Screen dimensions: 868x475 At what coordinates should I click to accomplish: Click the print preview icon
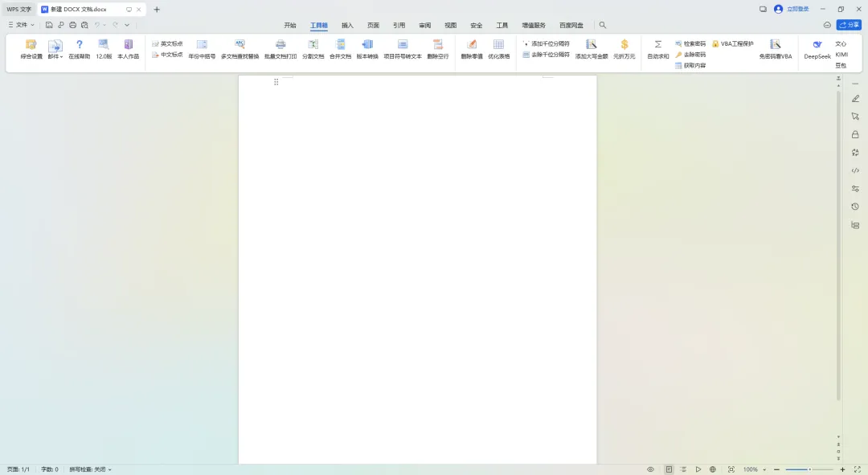point(84,25)
